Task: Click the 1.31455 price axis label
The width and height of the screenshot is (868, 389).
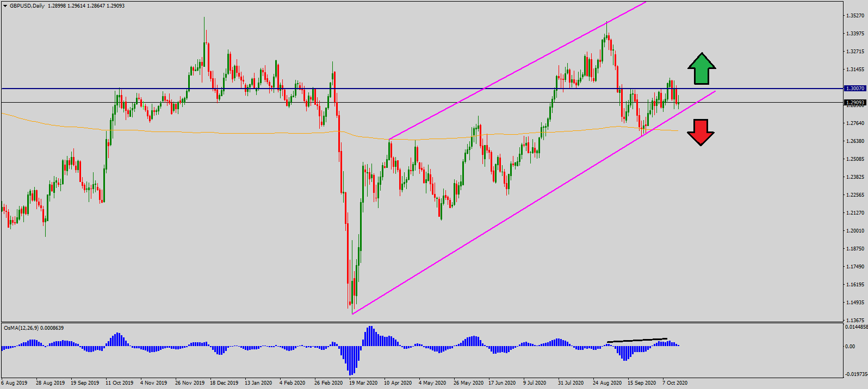Action: point(855,70)
